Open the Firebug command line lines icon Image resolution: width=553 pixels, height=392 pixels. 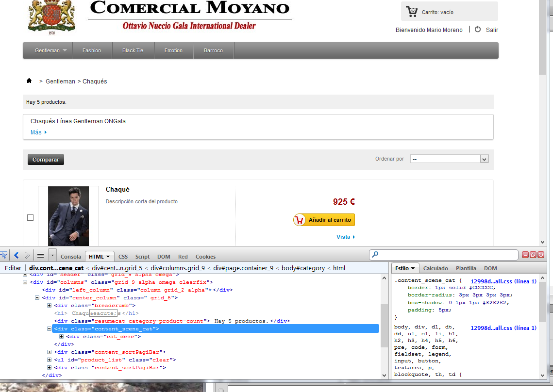tap(41, 255)
